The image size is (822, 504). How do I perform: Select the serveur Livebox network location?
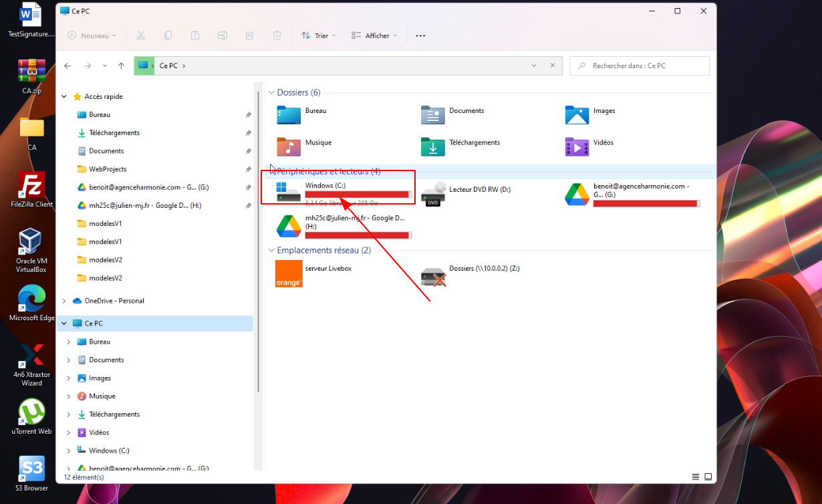point(314,273)
